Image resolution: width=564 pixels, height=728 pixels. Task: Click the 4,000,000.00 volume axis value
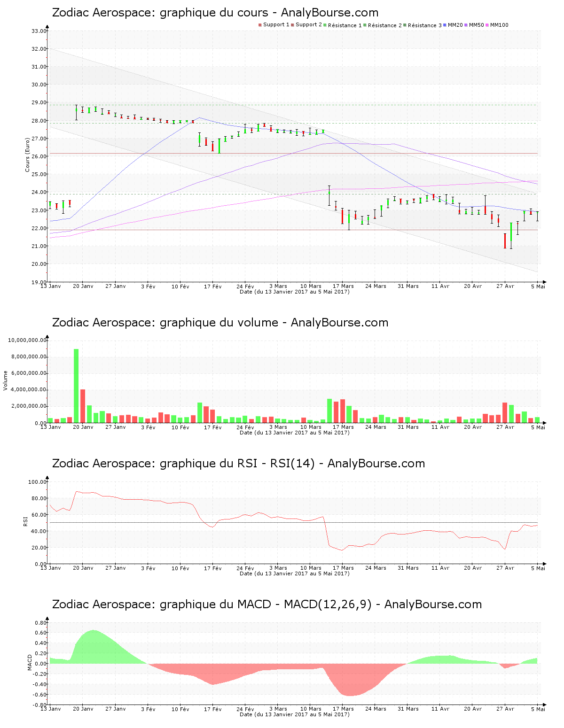29,390
